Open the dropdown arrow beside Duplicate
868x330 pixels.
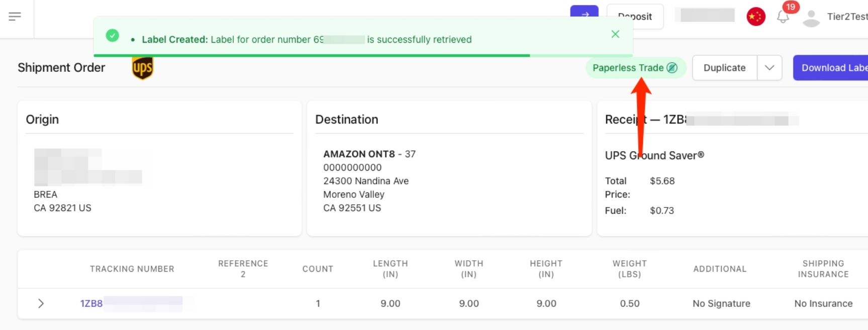(769, 68)
